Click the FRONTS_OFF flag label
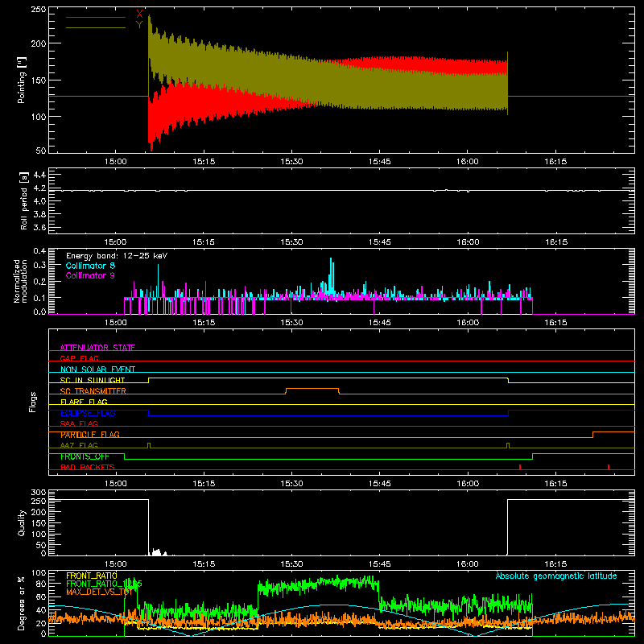The image size is (644, 644). (x=85, y=456)
